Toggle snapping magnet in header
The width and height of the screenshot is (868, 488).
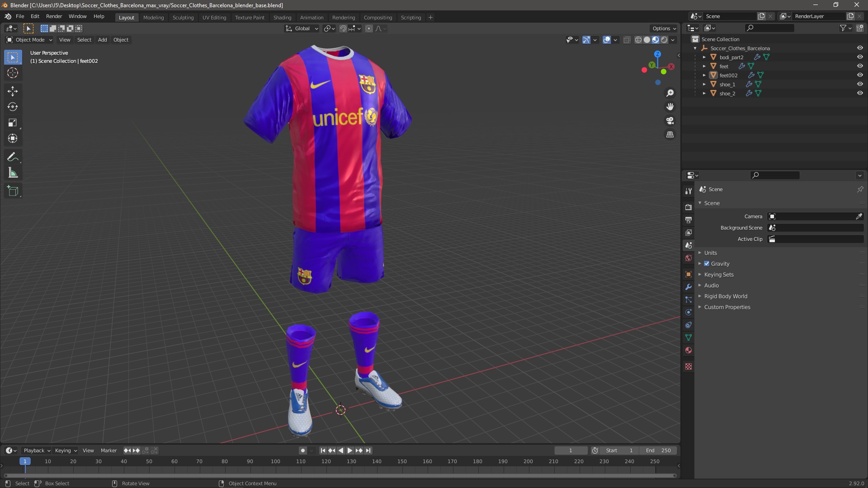point(343,28)
